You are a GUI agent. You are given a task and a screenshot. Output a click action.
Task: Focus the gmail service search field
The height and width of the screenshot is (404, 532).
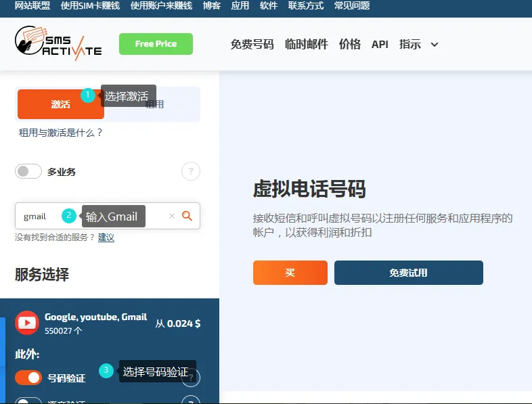[108, 216]
